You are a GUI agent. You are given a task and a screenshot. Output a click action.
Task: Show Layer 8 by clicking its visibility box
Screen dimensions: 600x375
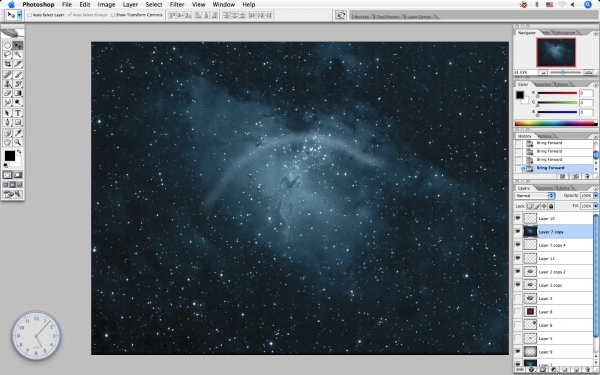pos(518,311)
